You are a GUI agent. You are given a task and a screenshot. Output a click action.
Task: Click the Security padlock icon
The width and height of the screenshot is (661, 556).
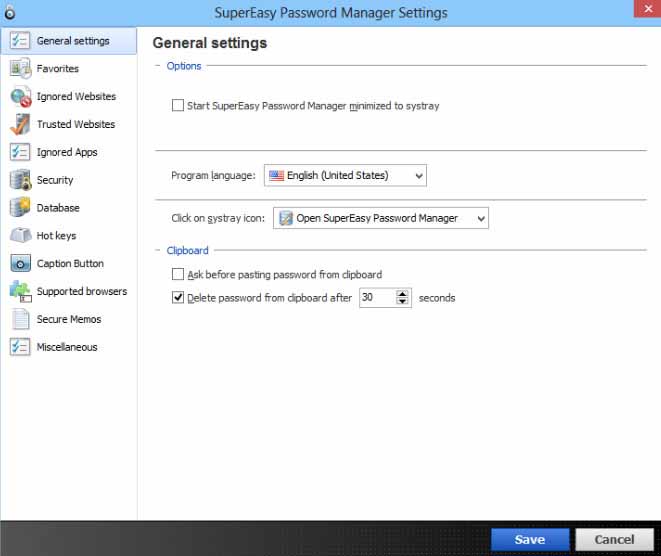pos(20,180)
